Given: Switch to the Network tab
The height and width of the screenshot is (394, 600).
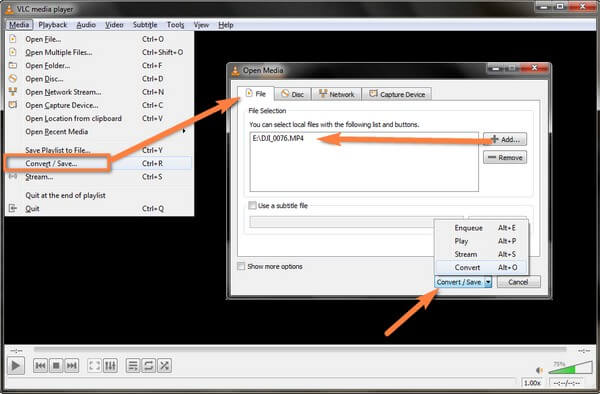Looking at the screenshot, I should (336, 94).
